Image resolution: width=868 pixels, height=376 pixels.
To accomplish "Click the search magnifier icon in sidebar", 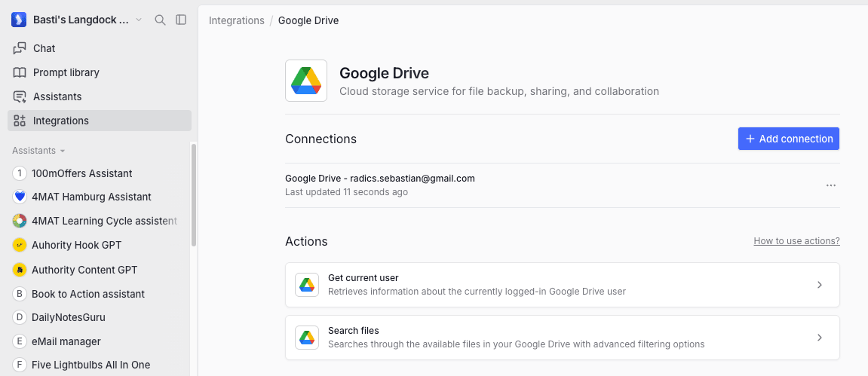I will (x=160, y=20).
